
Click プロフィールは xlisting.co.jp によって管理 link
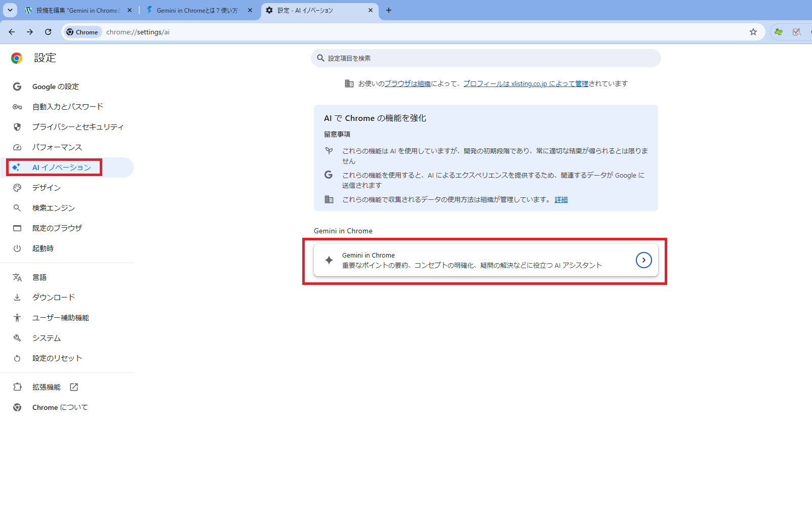[526, 83]
